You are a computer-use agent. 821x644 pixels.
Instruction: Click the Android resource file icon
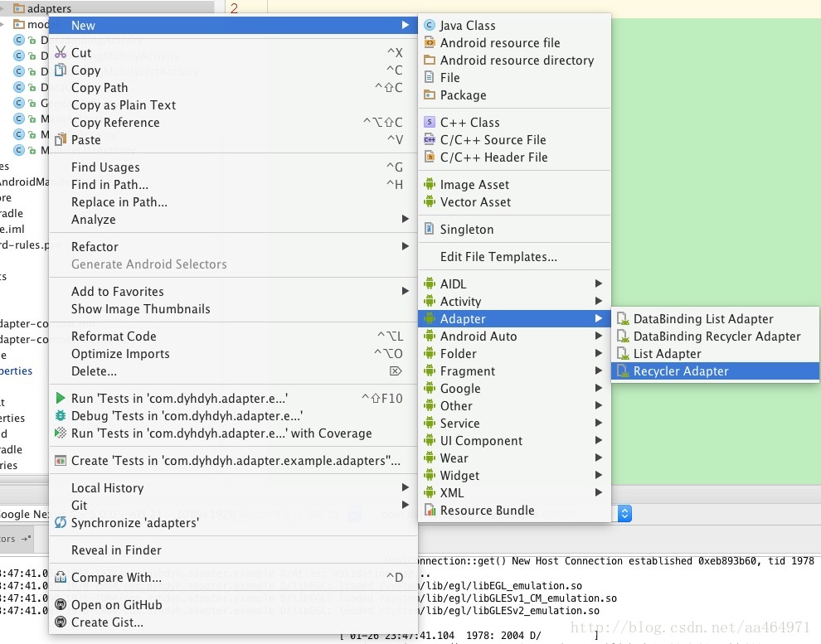(x=429, y=43)
